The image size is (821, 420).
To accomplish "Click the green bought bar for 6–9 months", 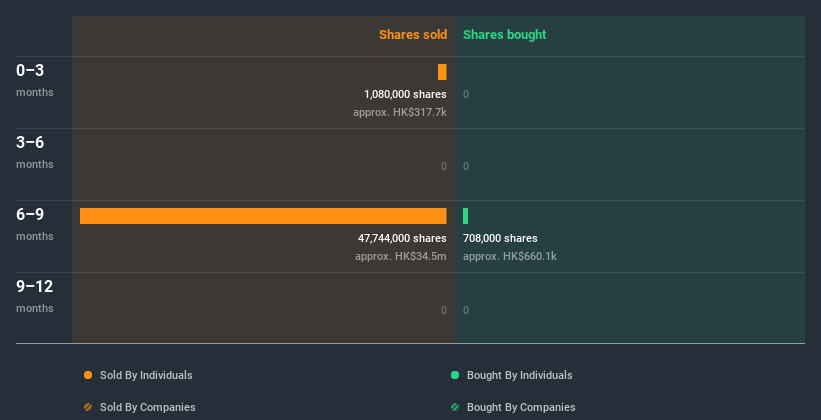I will point(465,216).
